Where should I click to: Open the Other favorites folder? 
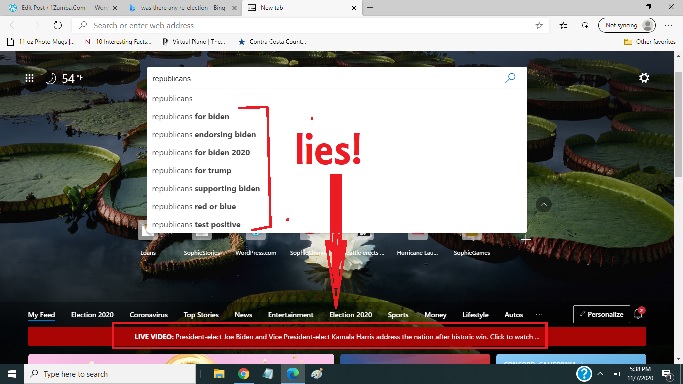point(649,42)
